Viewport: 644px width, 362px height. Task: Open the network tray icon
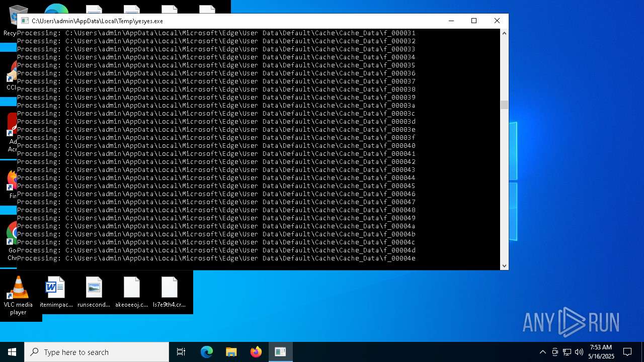567,352
